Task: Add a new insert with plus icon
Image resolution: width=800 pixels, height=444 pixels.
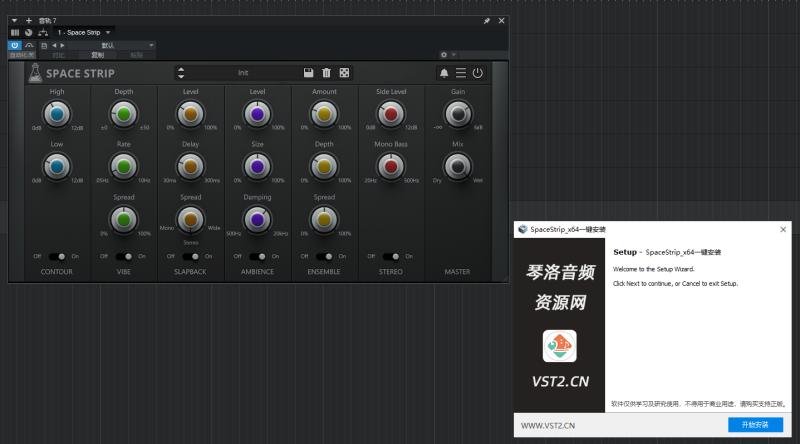Action: coord(29,21)
